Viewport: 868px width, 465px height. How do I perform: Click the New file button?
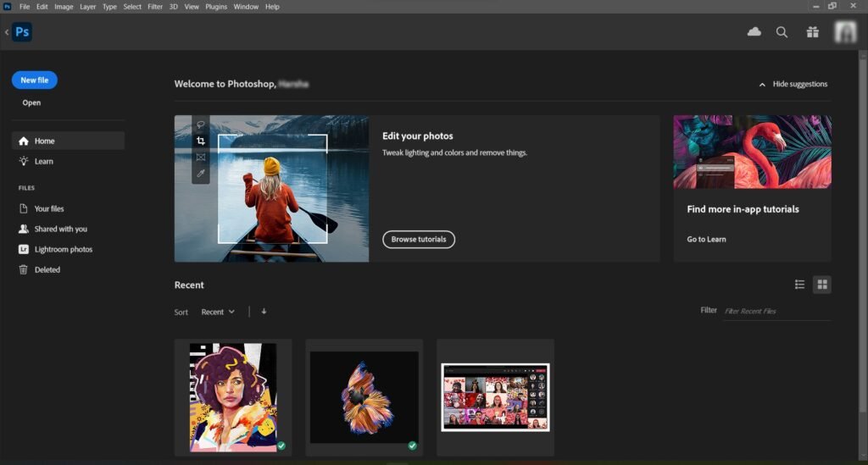click(34, 80)
